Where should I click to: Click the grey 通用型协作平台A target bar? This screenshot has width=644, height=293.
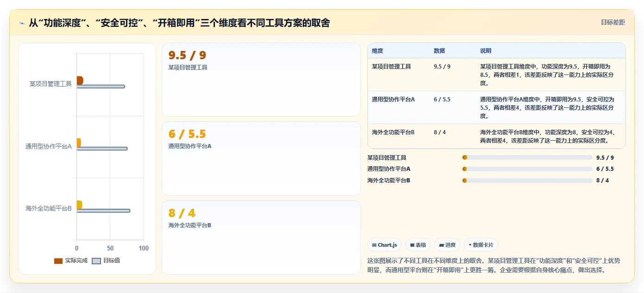[102, 149]
